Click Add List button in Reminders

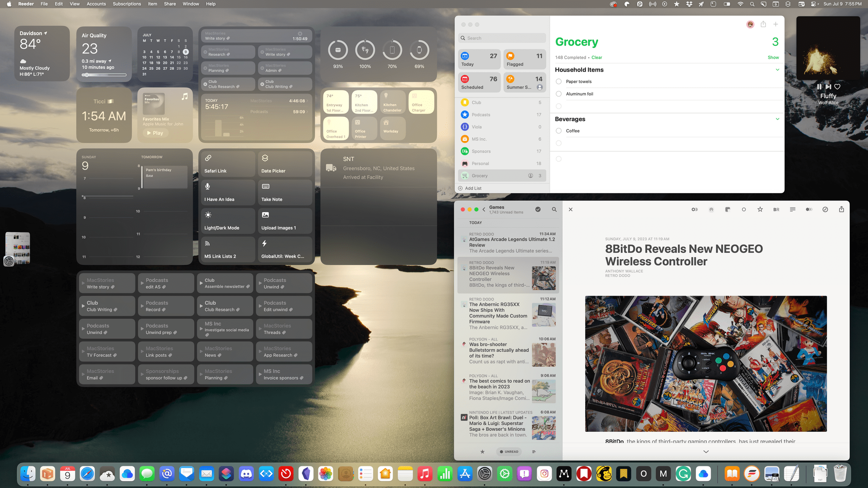click(473, 188)
